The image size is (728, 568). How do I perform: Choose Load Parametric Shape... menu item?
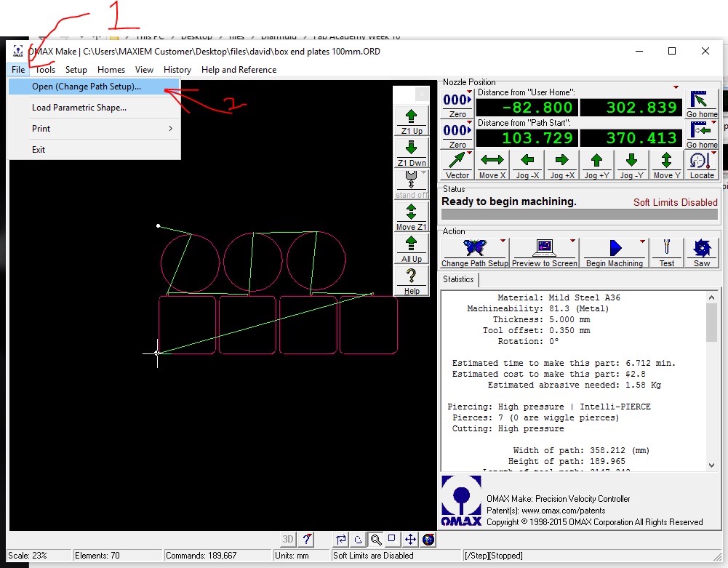pyautogui.click(x=95, y=108)
